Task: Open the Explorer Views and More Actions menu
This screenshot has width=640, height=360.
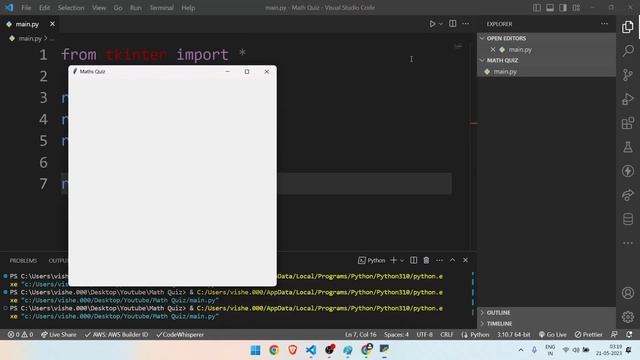Action: click(604, 24)
